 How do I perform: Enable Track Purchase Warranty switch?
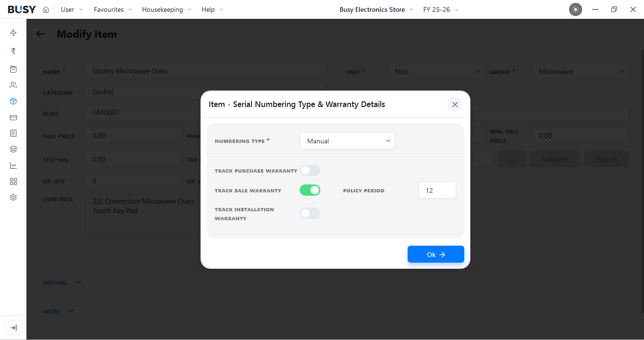click(x=310, y=170)
